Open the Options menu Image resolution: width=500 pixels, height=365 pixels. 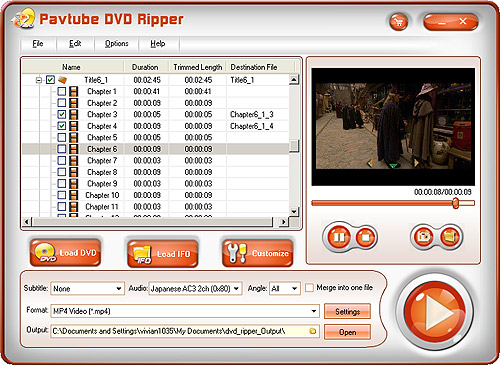[117, 44]
